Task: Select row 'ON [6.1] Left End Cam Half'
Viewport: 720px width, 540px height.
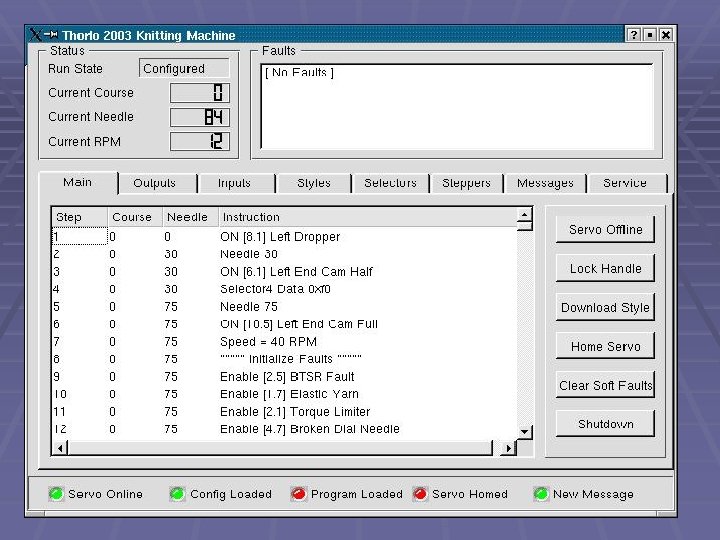Action: click(284, 272)
